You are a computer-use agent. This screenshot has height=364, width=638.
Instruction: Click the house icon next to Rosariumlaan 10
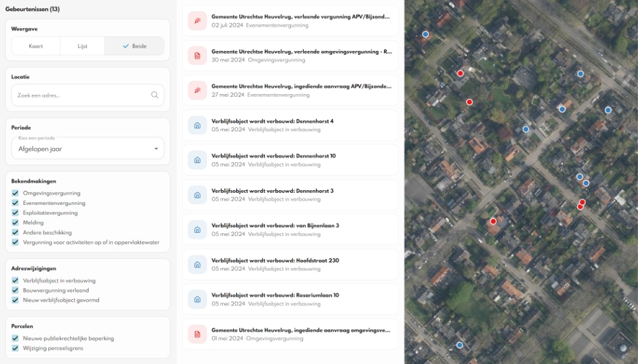(x=197, y=299)
